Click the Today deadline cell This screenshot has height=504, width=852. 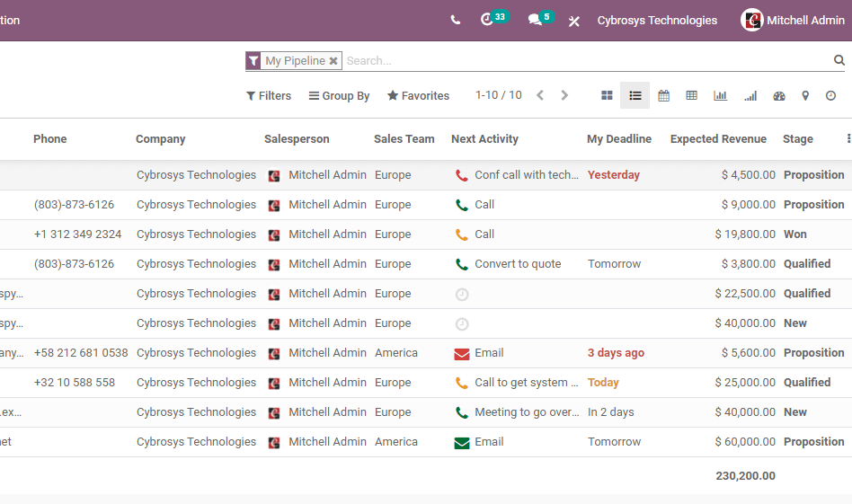[x=603, y=383]
